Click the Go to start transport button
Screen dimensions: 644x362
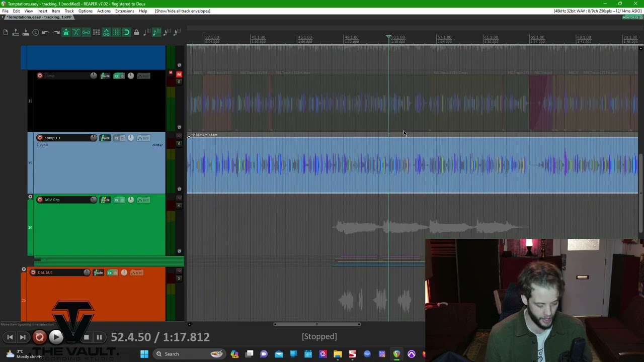(x=10, y=337)
